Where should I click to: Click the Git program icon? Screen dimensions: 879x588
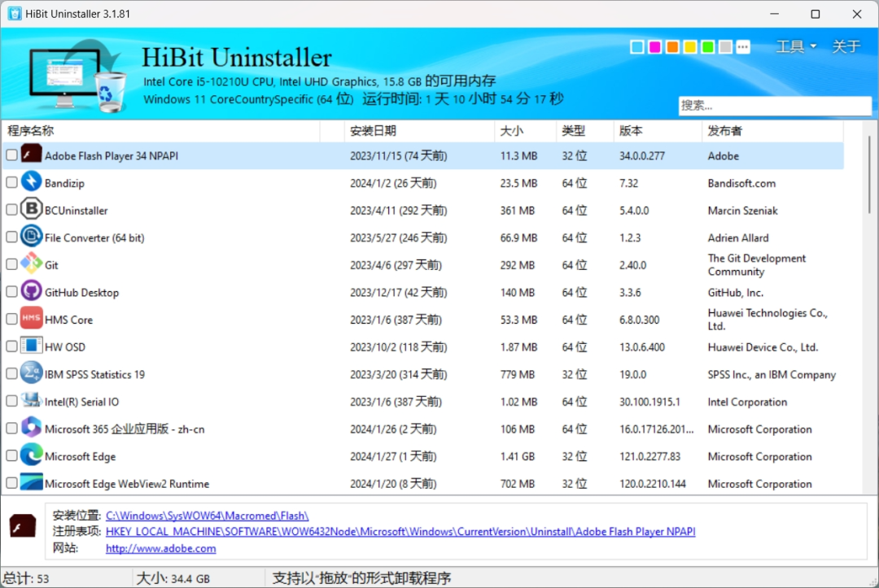pyautogui.click(x=32, y=264)
